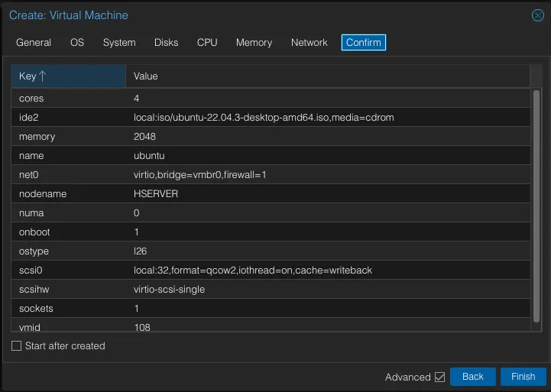Select the Disks tab
The width and height of the screenshot is (551, 392).
tap(166, 43)
